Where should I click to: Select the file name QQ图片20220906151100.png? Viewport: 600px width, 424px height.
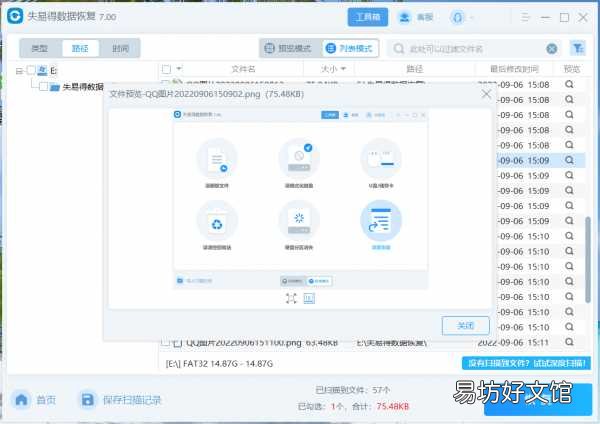click(244, 342)
